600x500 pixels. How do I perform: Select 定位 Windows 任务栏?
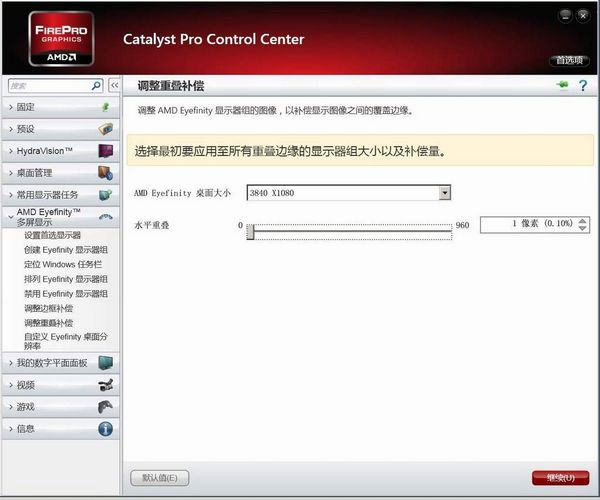(63, 264)
